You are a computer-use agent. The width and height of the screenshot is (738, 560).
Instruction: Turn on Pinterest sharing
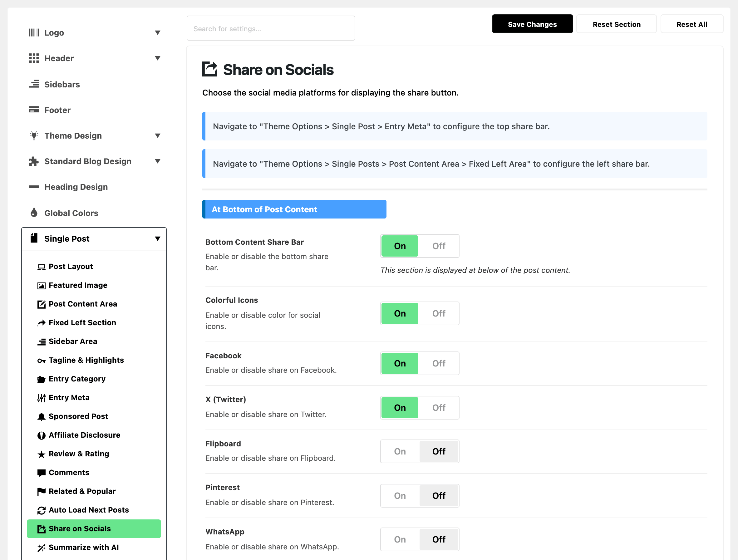coord(400,496)
